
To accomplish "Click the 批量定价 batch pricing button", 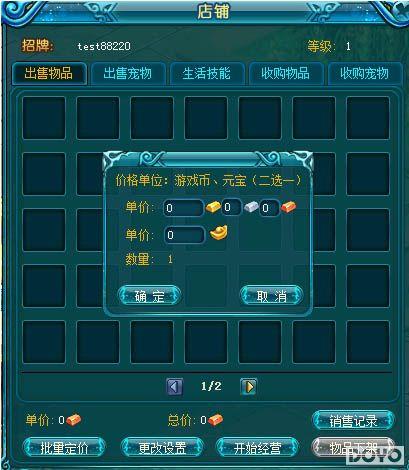I will 64,448.
